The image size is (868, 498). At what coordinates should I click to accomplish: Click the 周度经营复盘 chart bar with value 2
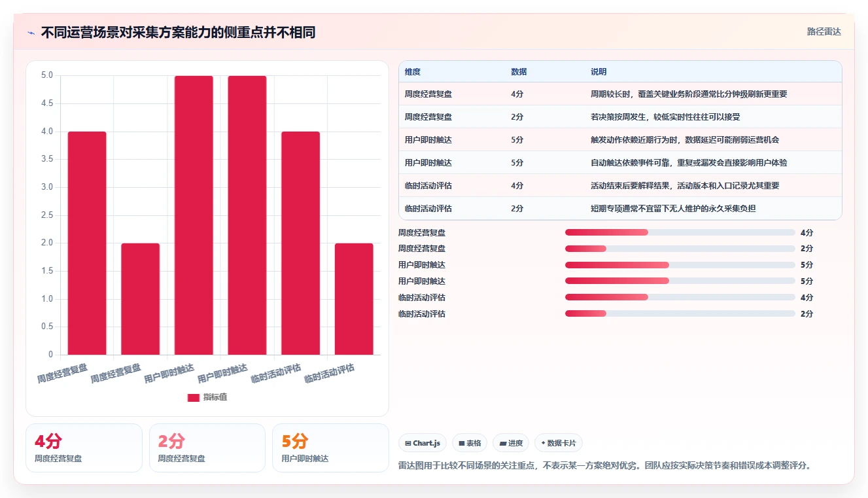[141, 299]
